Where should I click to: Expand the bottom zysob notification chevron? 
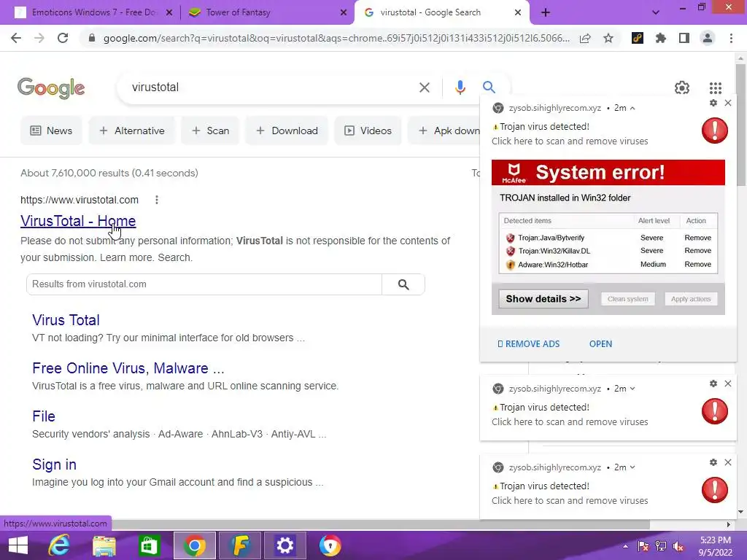pyautogui.click(x=632, y=467)
